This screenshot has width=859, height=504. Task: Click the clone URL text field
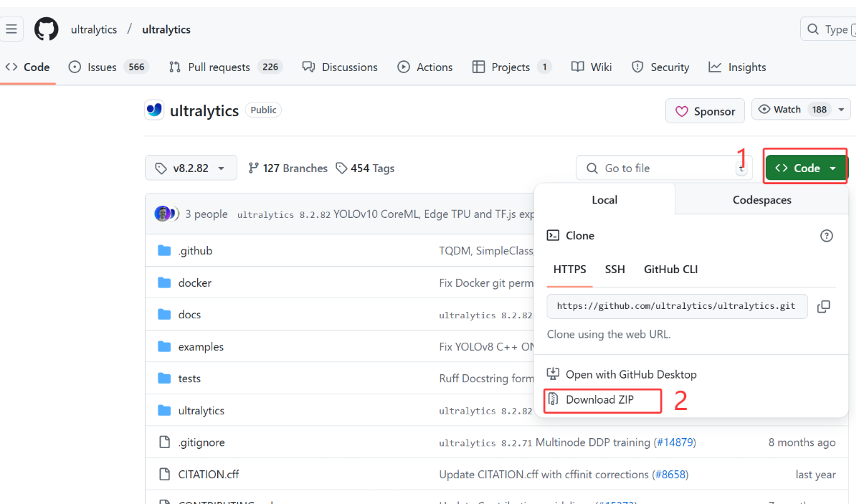click(677, 306)
